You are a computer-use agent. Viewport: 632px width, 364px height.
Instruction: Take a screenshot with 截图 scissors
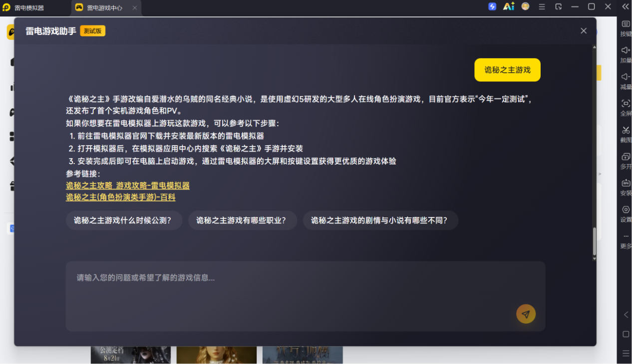[626, 134]
